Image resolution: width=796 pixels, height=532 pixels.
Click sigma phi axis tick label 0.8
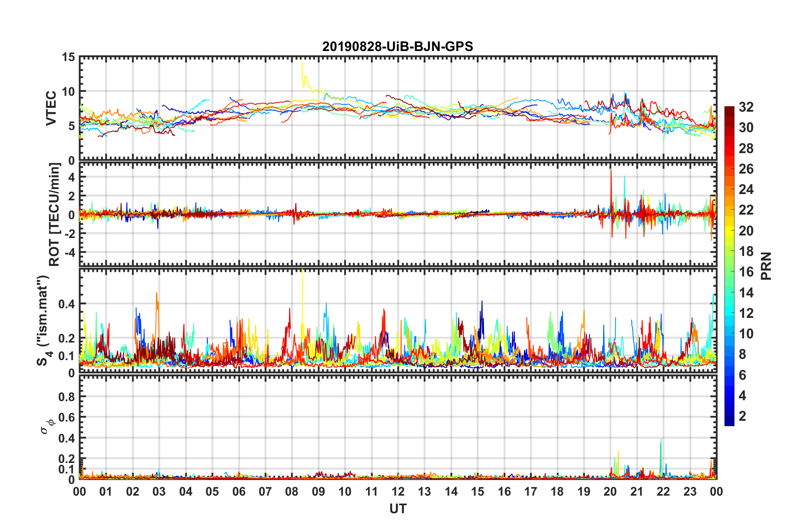[67, 396]
